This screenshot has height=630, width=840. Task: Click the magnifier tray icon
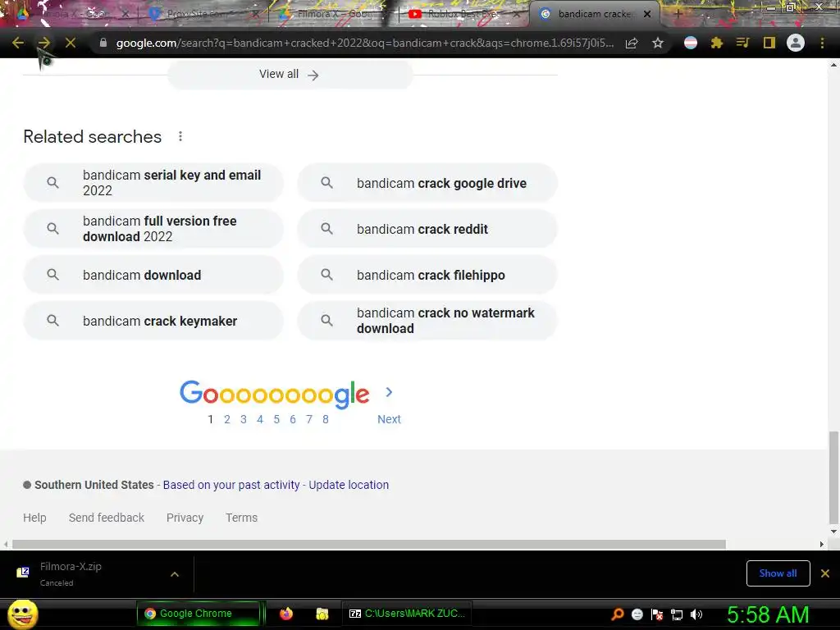point(617,614)
